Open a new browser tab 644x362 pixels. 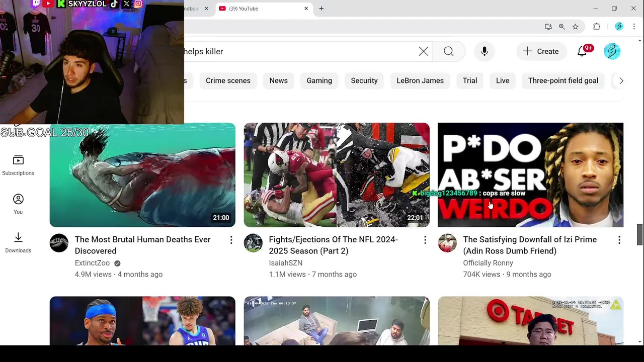[x=321, y=9]
